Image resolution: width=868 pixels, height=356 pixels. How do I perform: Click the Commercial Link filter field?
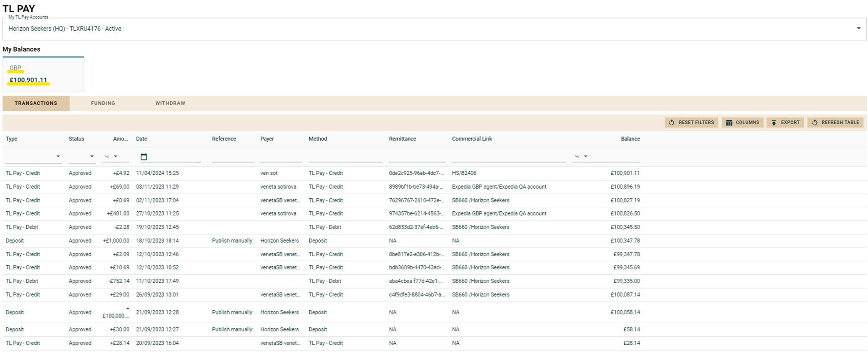pyautogui.click(x=508, y=157)
